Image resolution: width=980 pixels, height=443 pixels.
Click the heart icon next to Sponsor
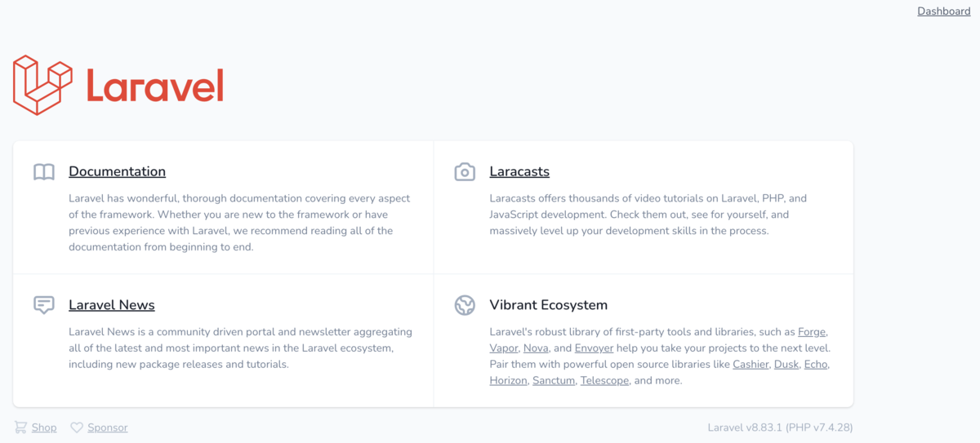(x=77, y=427)
